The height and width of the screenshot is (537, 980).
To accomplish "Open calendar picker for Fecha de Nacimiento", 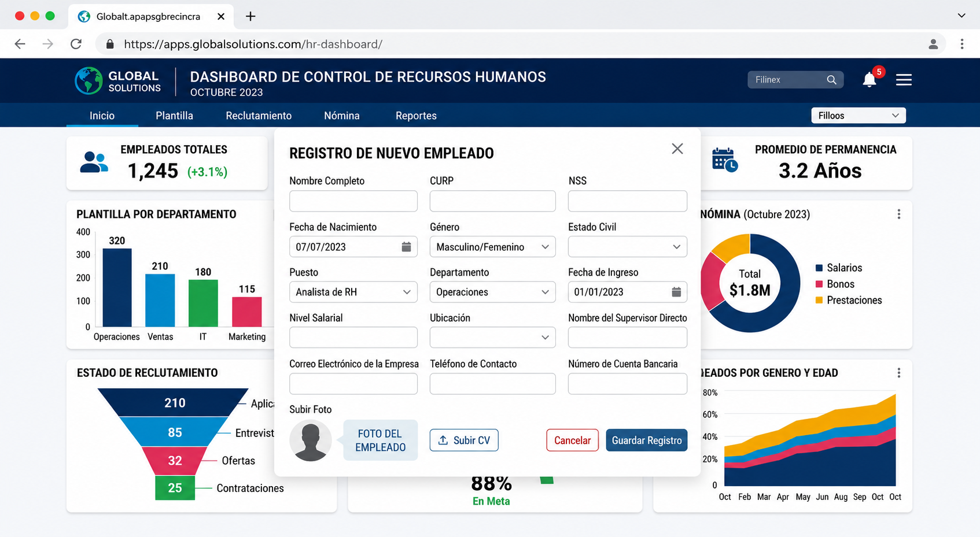I will pyautogui.click(x=406, y=247).
